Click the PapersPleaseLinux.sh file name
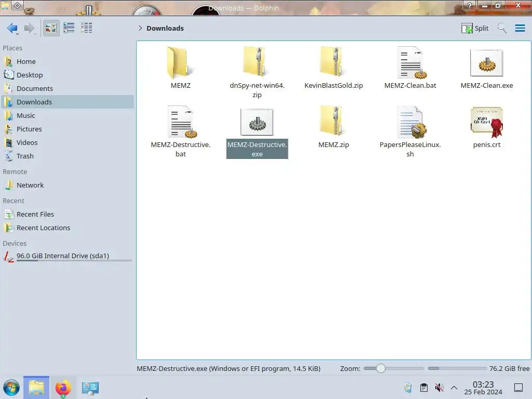 pos(410,149)
